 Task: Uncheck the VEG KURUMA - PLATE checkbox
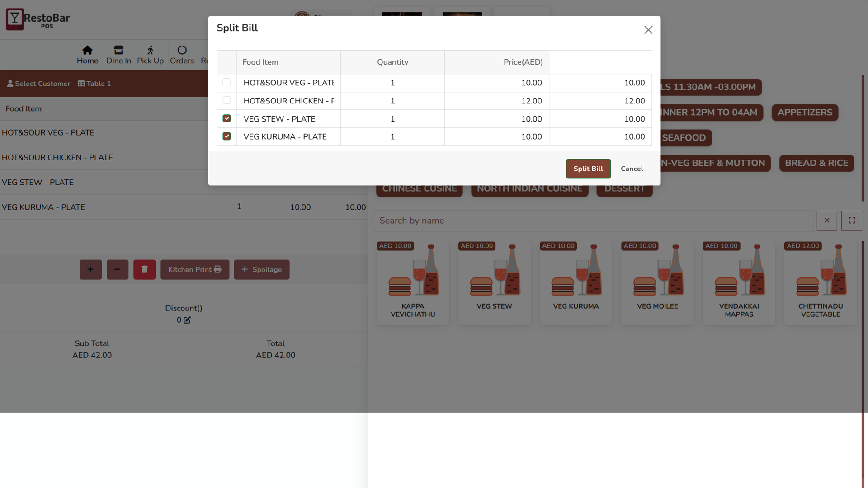pyautogui.click(x=226, y=136)
